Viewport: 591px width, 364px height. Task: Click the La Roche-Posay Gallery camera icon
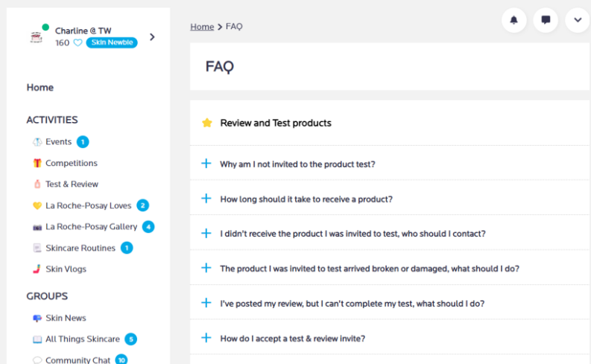pyautogui.click(x=37, y=226)
